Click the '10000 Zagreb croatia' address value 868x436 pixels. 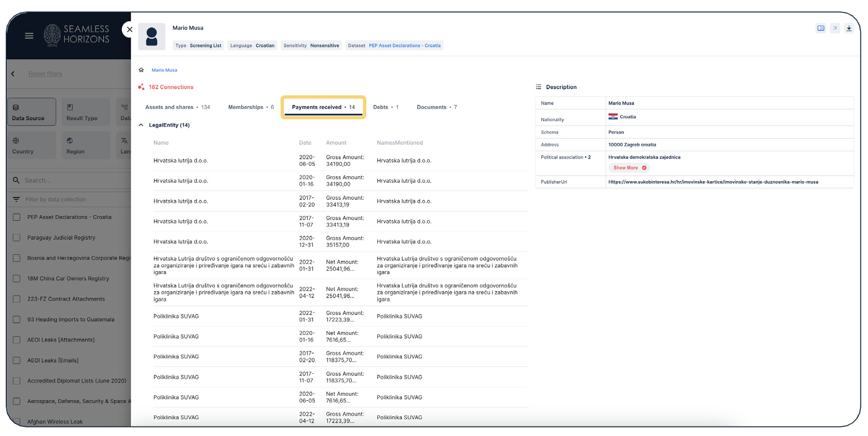[632, 145]
